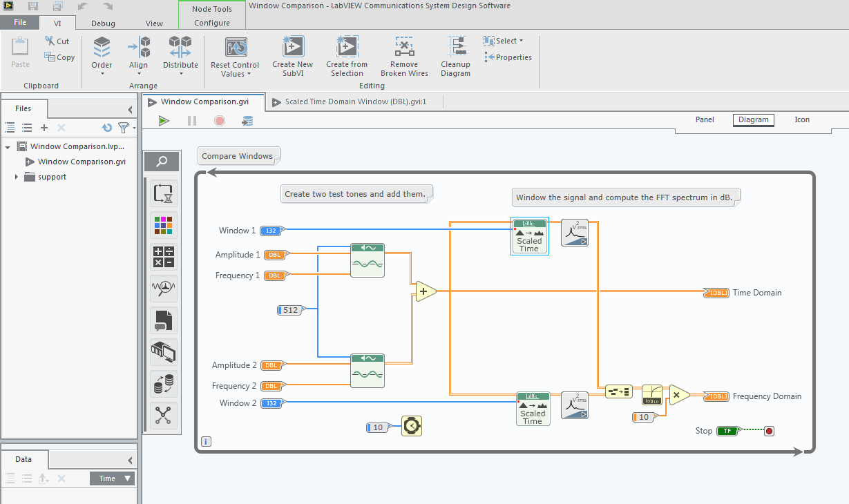Click the Save All icon in title bar
Viewport: 849px width, 504px height.
click(x=57, y=6)
